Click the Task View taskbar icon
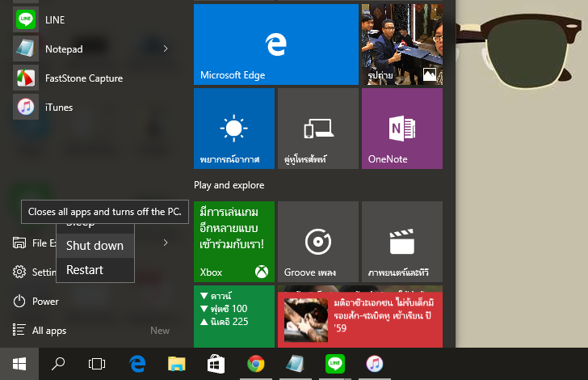588x380 pixels. [97, 364]
